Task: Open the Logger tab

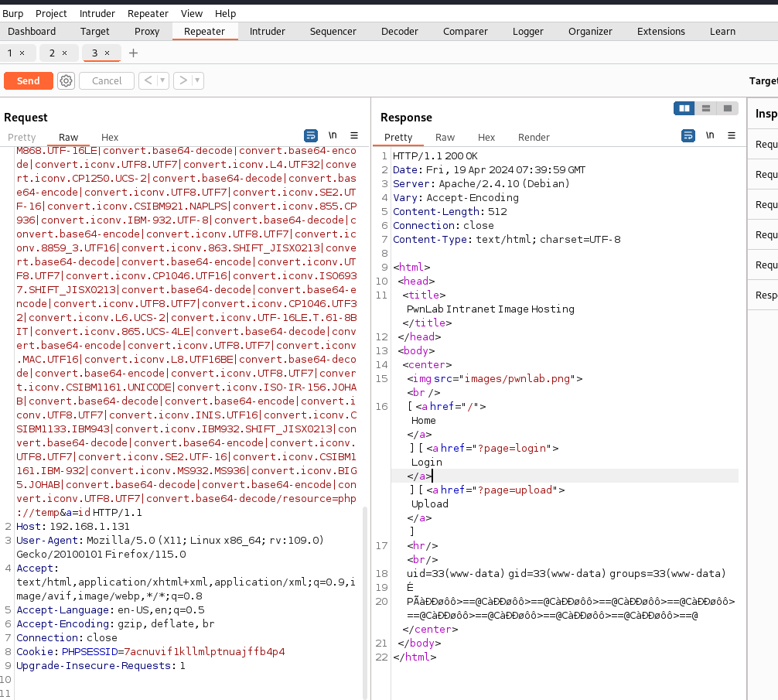Action: click(x=528, y=31)
